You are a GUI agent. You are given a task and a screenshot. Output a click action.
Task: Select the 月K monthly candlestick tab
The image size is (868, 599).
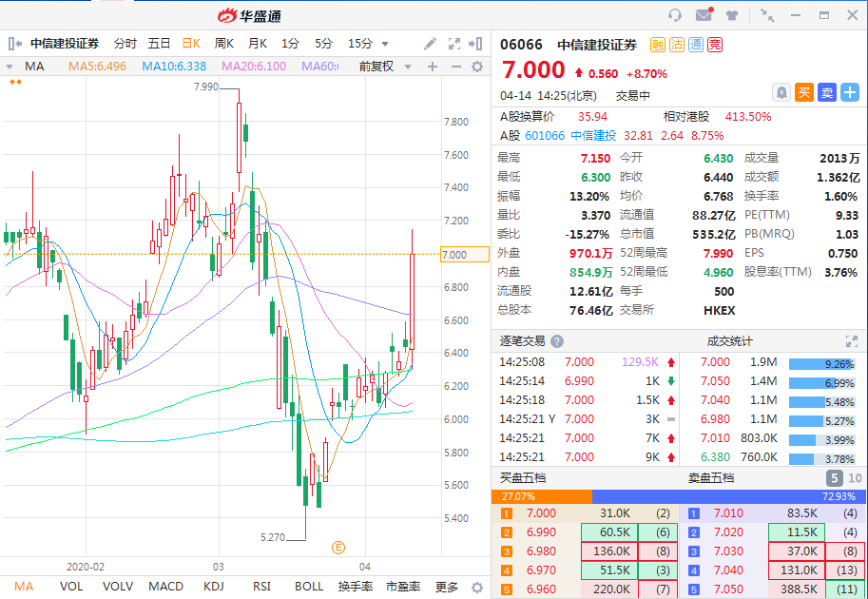(x=258, y=44)
